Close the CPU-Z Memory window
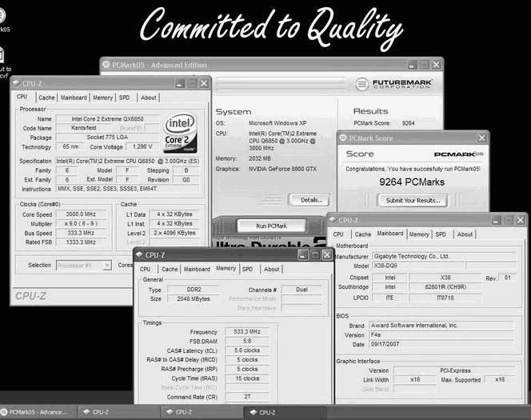Image resolution: width=531 pixels, height=420 pixels. pyautogui.click(x=327, y=254)
